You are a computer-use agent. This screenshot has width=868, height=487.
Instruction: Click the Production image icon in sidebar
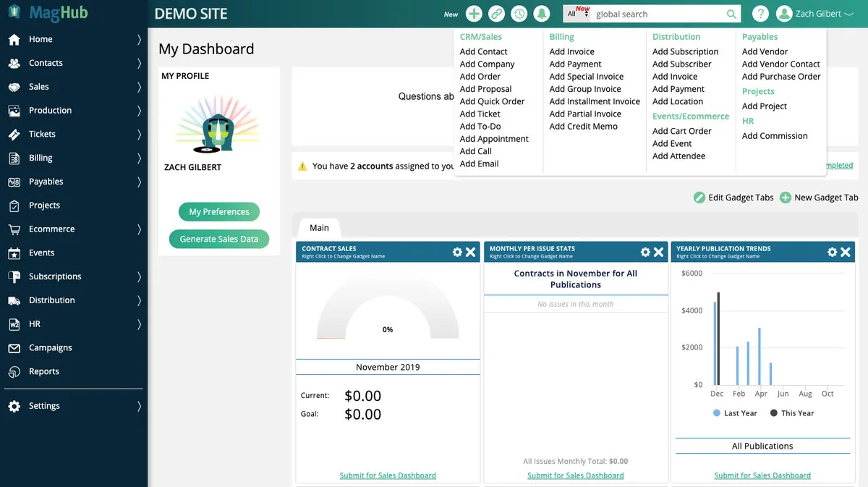click(14, 111)
